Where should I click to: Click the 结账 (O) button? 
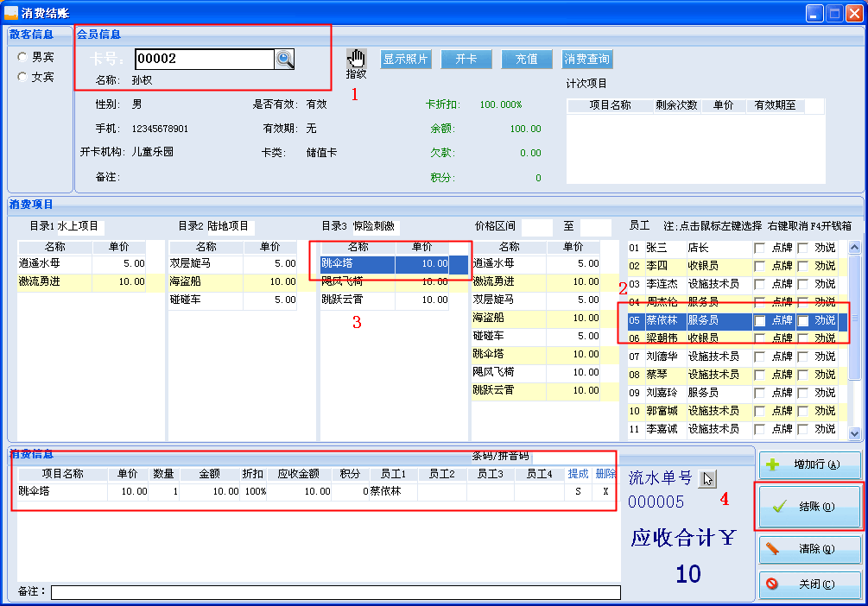coord(809,507)
